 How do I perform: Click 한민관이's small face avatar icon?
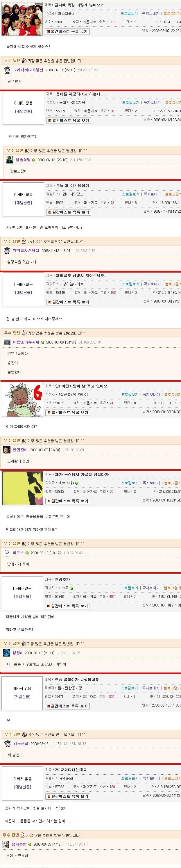tap(7, 450)
